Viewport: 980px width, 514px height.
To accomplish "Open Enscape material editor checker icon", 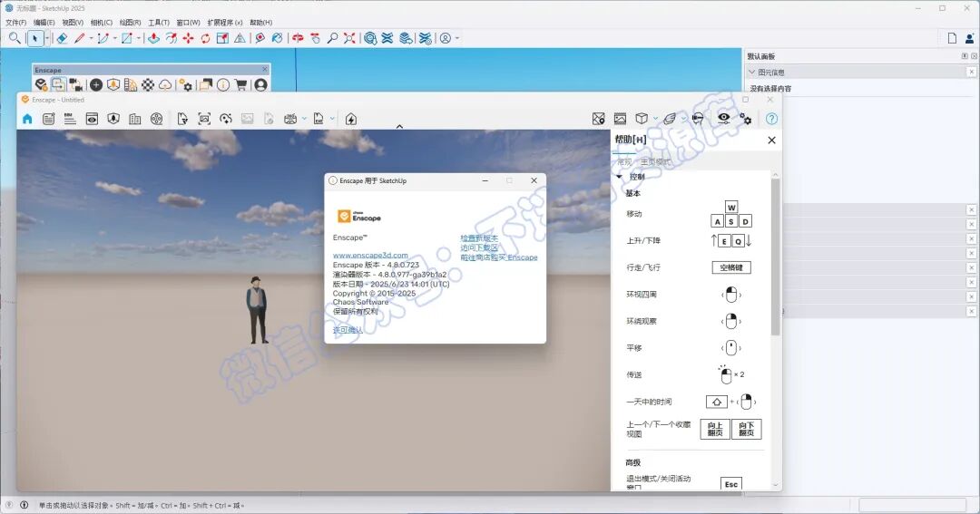I will click(x=148, y=84).
